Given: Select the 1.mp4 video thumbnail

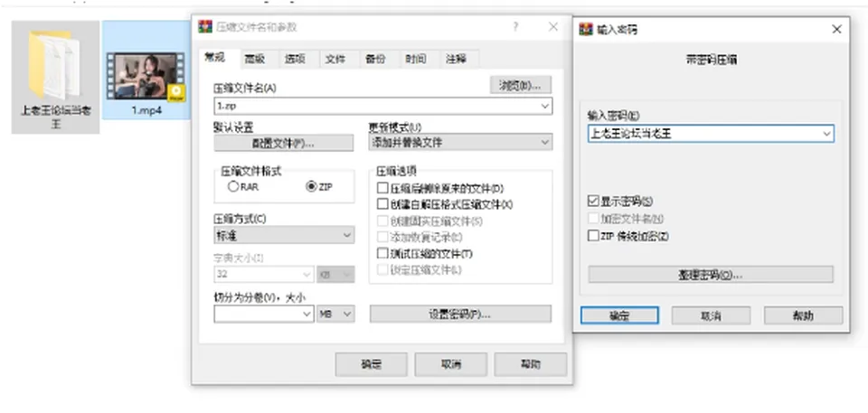Looking at the screenshot, I should pos(146,76).
